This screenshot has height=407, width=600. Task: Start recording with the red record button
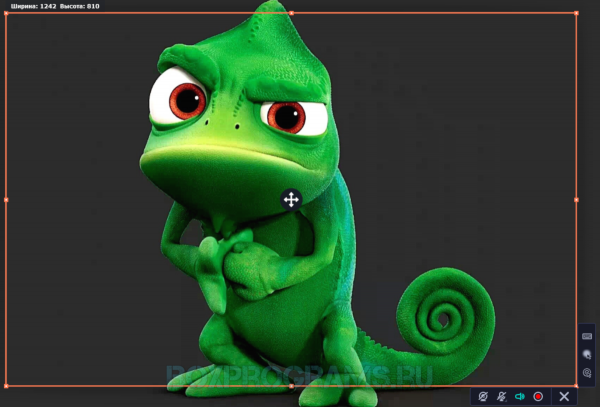coord(538,396)
